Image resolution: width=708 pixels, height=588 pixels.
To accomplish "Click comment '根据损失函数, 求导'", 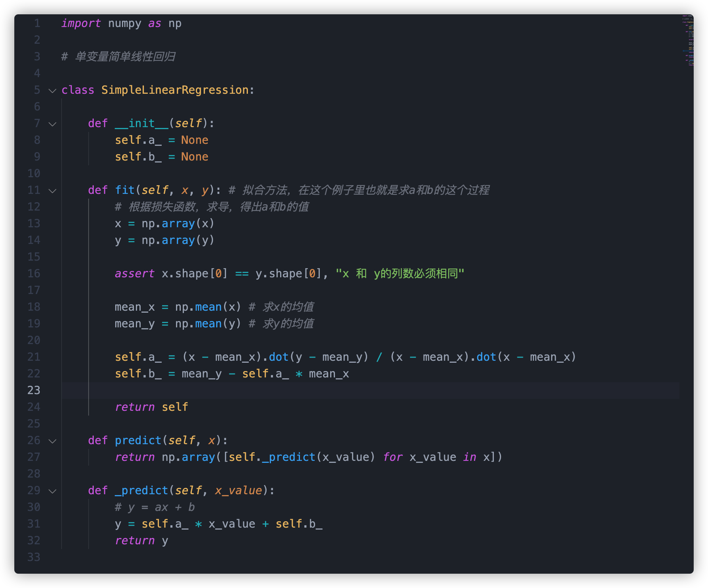I will click(x=179, y=207).
